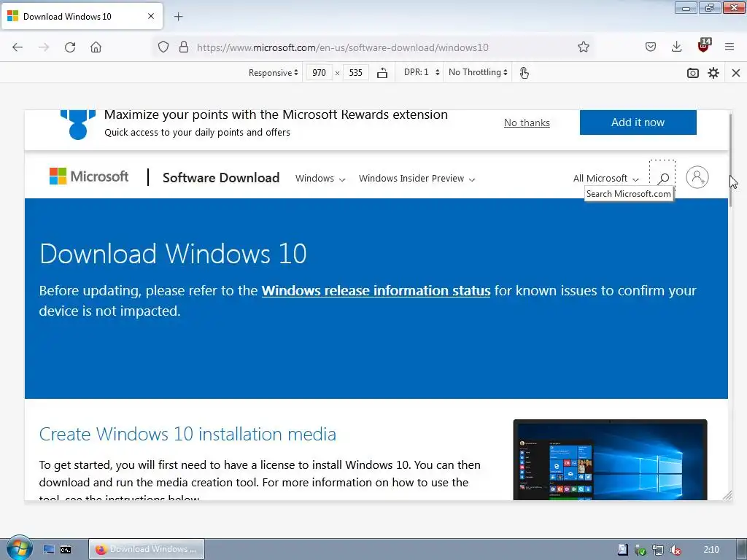Take a screenshot of the viewport
747x560 pixels.
pyautogui.click(x=693, y=73)
